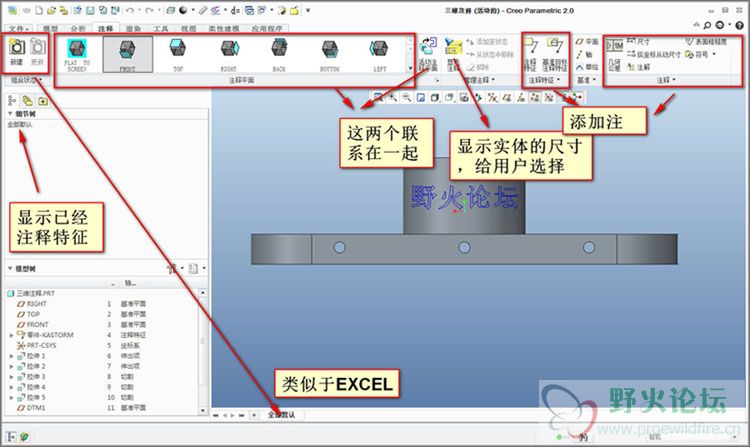750x447 pixels.
Task: Click 全部默认 in the detail tree
Action: [20, 124]
